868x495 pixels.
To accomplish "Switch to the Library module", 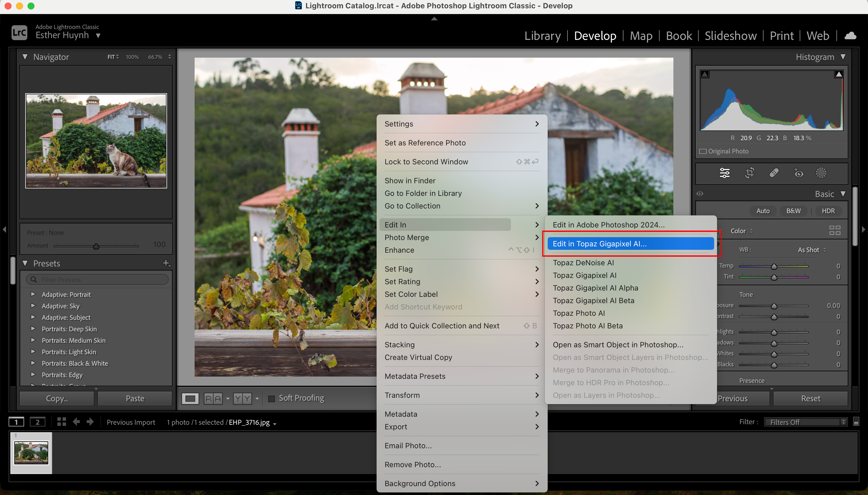I will tap(542, 36).
